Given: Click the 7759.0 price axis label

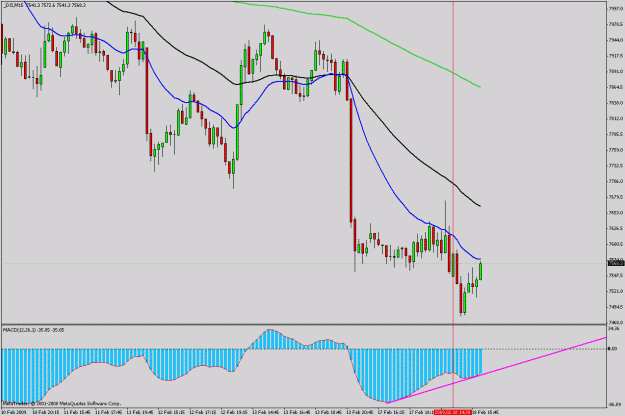Looking at the screenshot, I should (x=616, y=150).
